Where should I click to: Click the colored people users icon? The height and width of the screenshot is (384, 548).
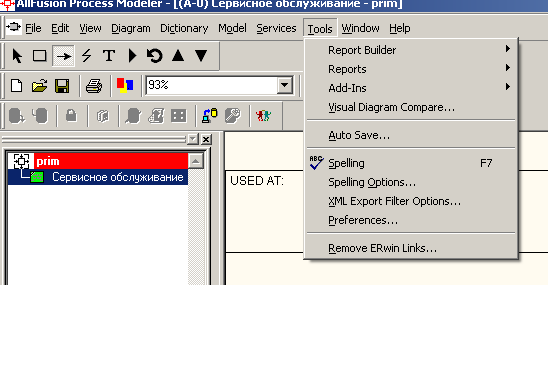click(x=264, y=116)
